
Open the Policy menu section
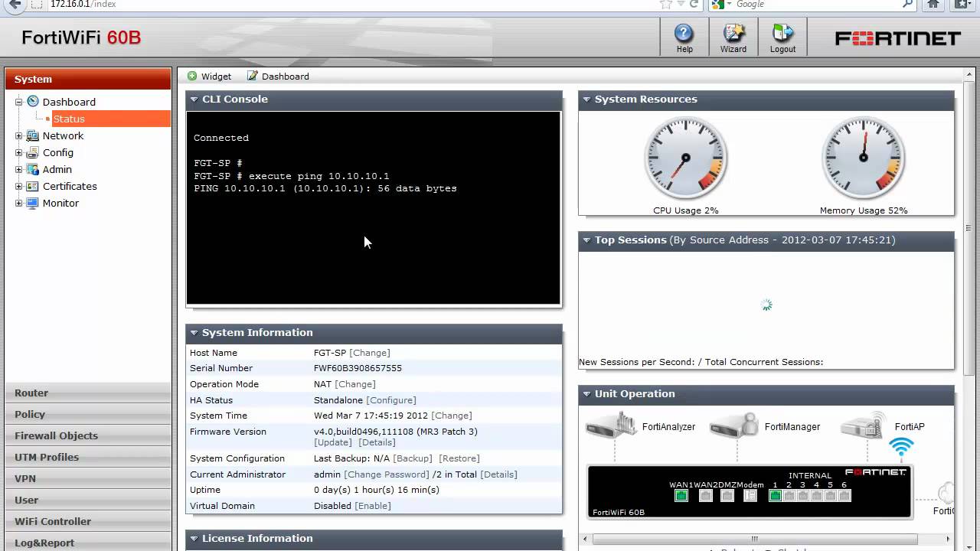click(x=88, y=414)
